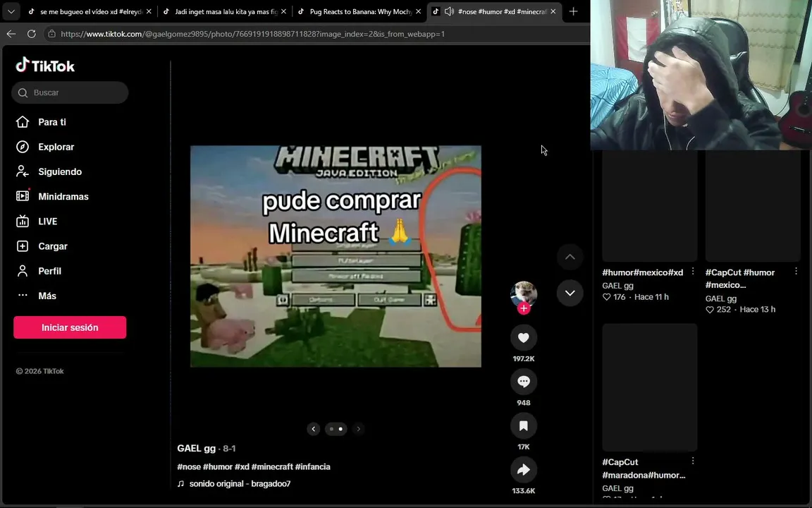View site information icon
Image resolution: width=812 pixels, height=508 pixels.
point(51,34)
